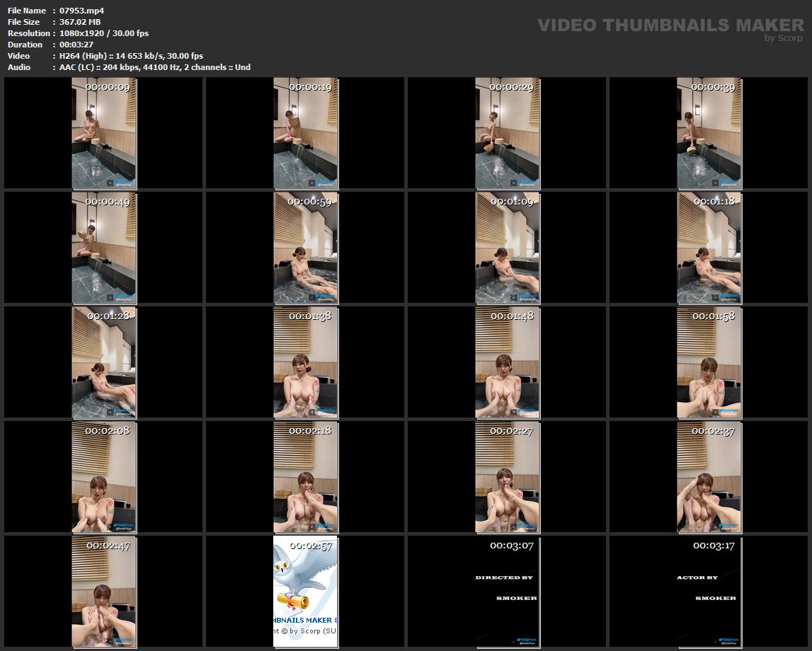Select the thumbnail stamped 00:02:47
This screenshot has width=812, height=651.
(103, 592)
